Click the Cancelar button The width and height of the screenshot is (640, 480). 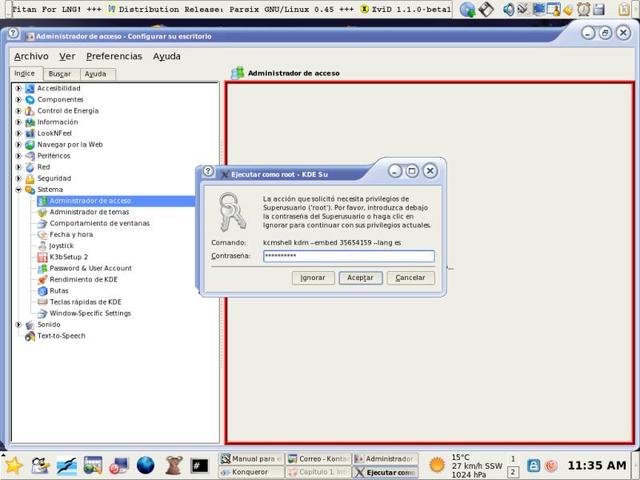411,278
